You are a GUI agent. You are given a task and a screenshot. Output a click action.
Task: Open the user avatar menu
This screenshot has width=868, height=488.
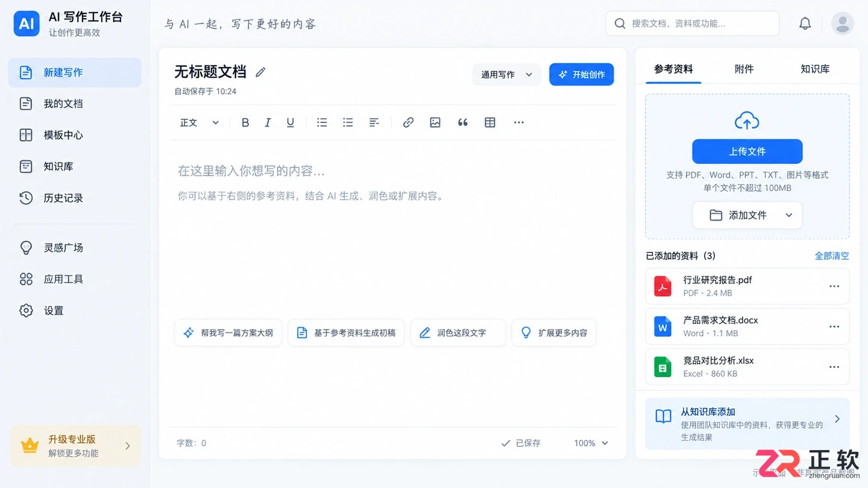(x=843, y=23)
